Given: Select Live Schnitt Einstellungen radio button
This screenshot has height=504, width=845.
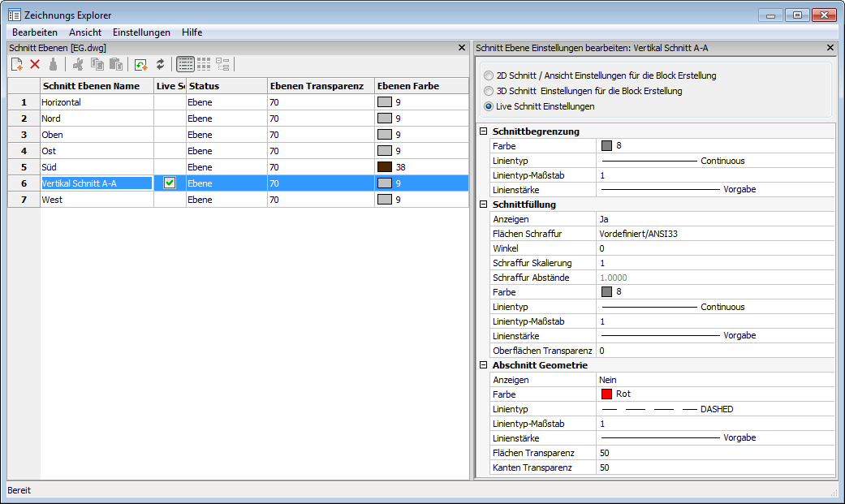Looking at the screenshot, I should tap(488, 107).
